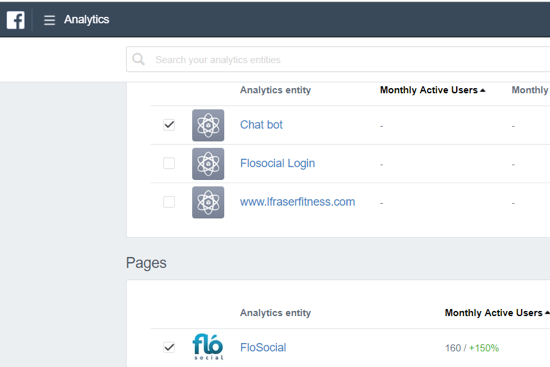Open the hamburger menu next to Analytics
This screenshot has width=550, height=367.
pyautogui.click(x=49, y=20)
